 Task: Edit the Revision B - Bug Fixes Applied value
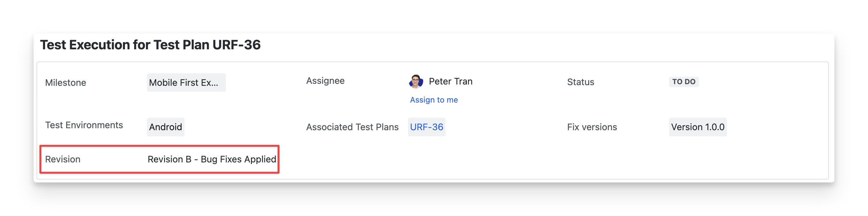pos(212,159)
